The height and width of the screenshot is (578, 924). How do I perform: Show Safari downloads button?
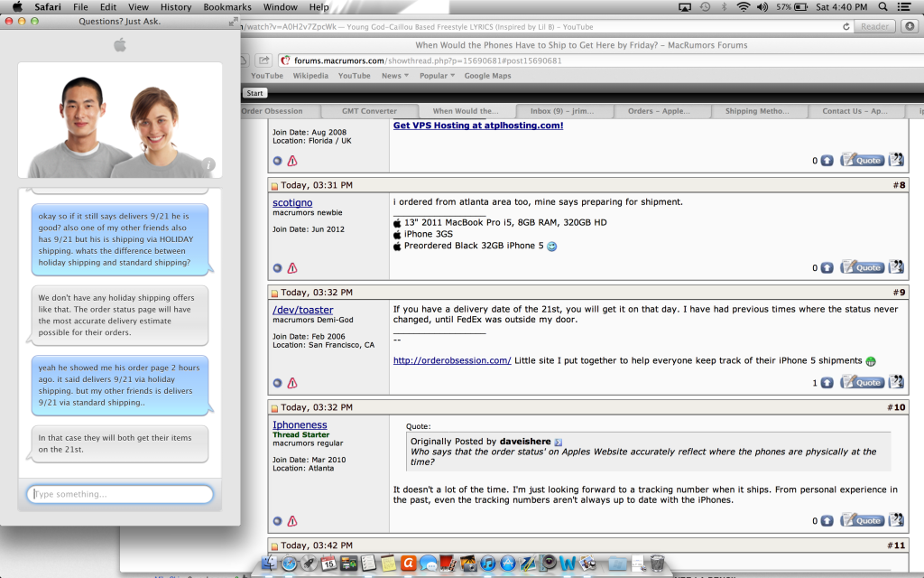click(910, 26)
